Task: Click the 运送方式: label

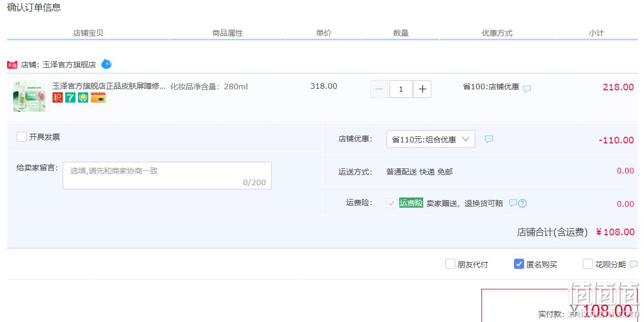Action: pyautogui.click(x=355, y=172)
